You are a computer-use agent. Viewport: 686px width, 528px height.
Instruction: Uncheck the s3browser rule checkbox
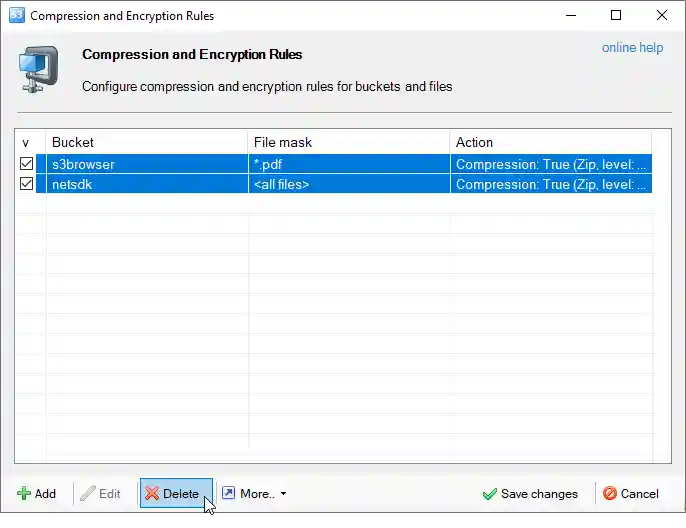coord(27,164)
